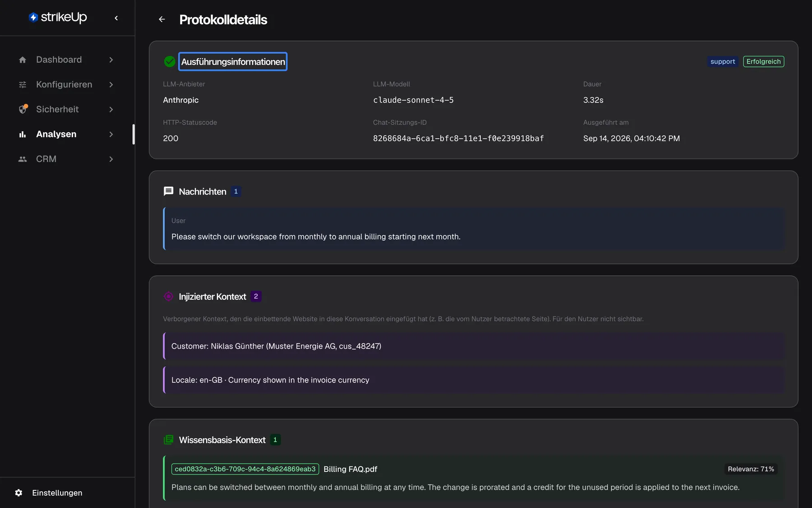The width and height of the screenshot is (812, 508).
Task: Click the Customer: Niklas Günther context entry
Action: pos(474,346)
